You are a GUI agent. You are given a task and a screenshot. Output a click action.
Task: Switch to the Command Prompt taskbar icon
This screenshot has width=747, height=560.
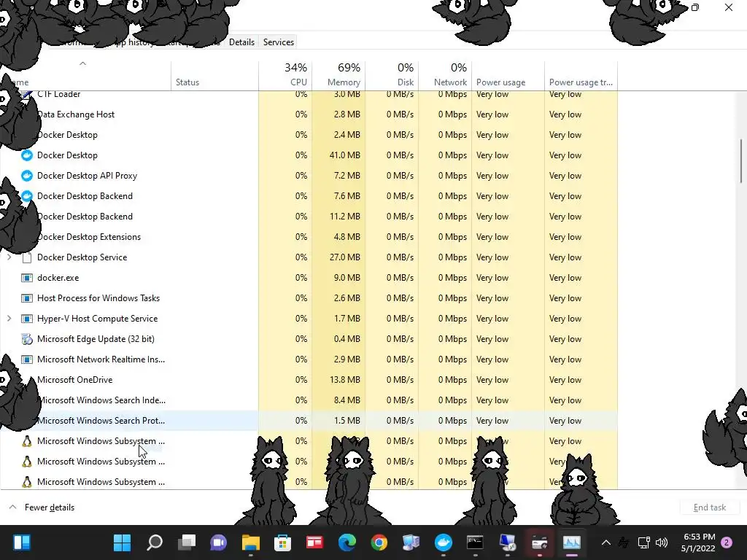pos(475,542)
